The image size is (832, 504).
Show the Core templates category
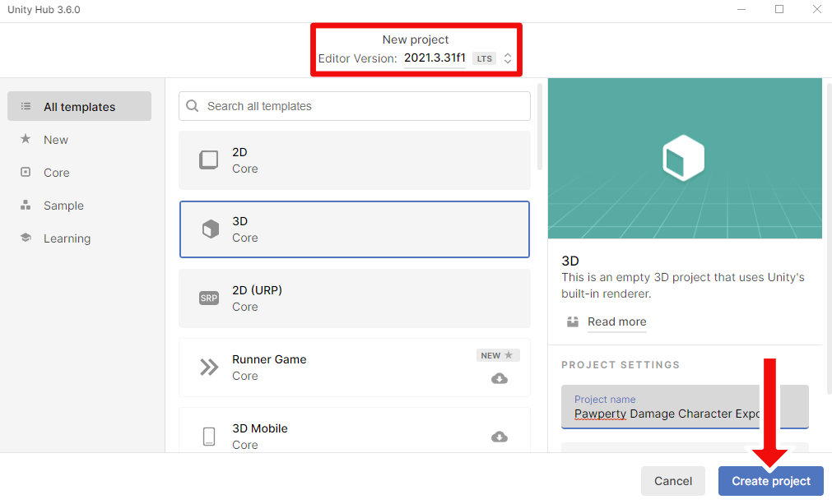coord(57,173)
